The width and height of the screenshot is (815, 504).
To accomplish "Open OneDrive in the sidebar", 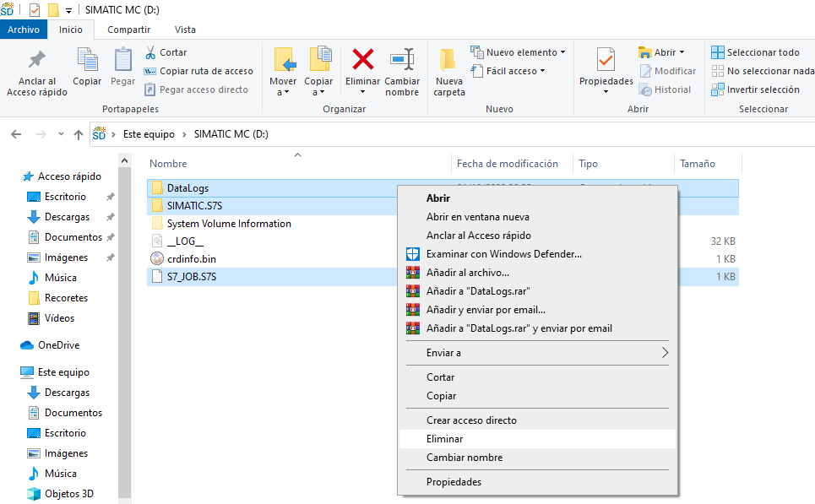I will (x=58, y=345).
